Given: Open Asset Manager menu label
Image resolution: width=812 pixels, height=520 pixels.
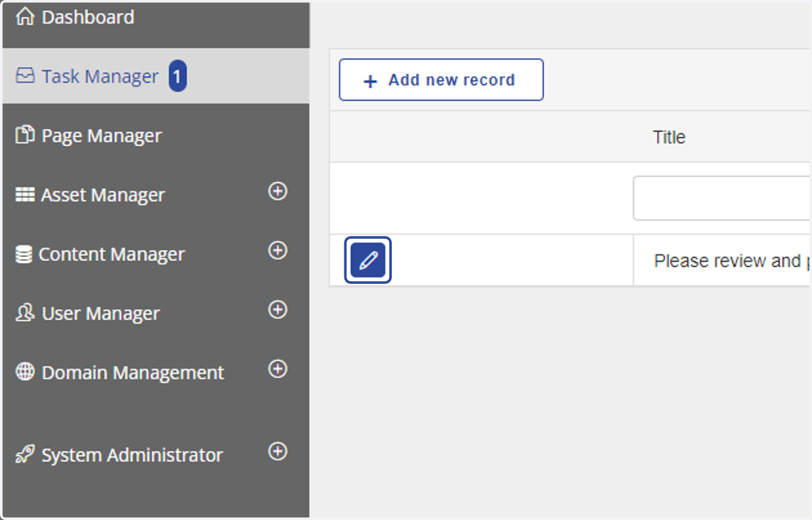Looking at the screenshot, I should [x=103, y=195].
